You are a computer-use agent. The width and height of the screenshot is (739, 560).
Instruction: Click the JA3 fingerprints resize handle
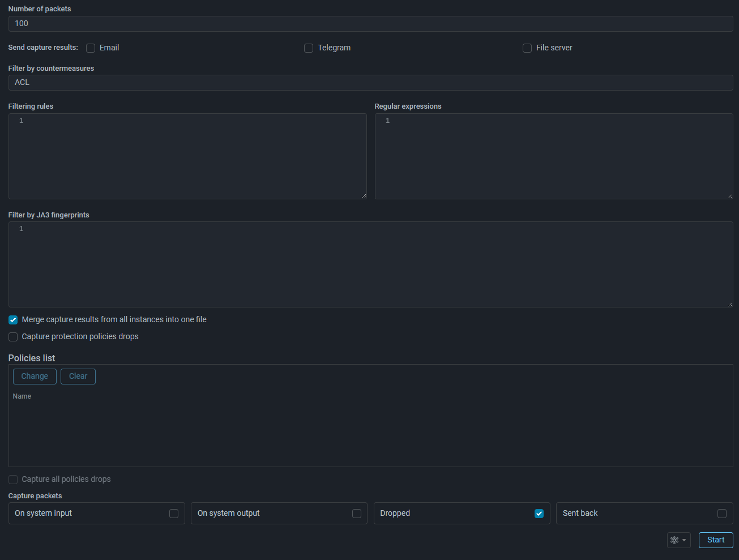point(730,304)
